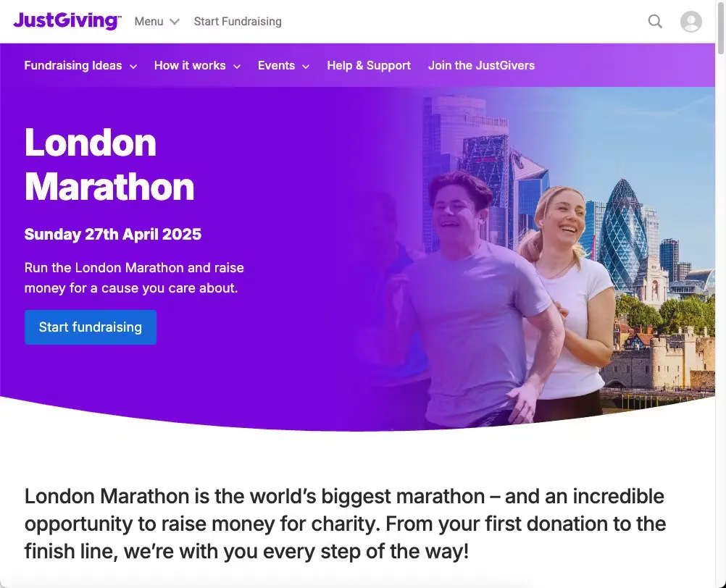The height and width of the screenshot is (588, 726).
Task: Expand the Fundraising Ideas dropdown
Action: (80, 66)
